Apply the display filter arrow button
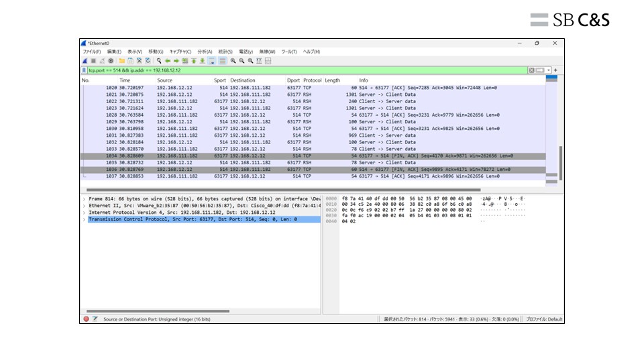Image resolution: width=644 pixels, height=362 pixels. tap(540, 70)
